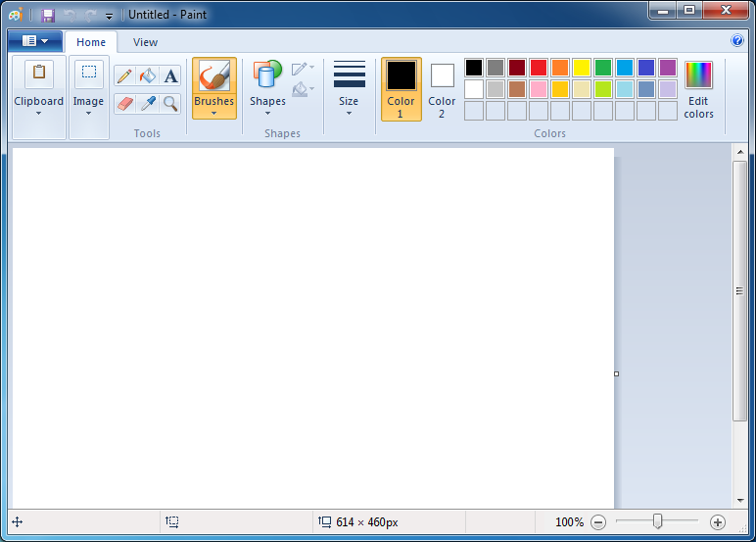This screenshot has height=542, width=756.
Task: Click the zoom in plus button
Action: click(718, 522)
